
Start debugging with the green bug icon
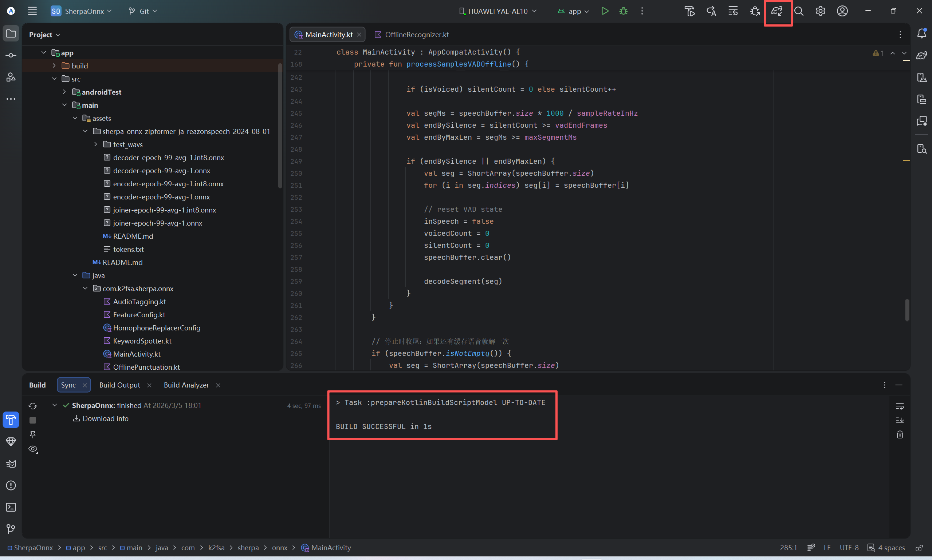click(624, 11)
